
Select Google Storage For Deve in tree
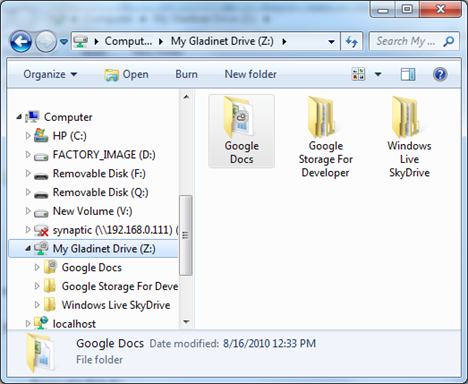click(x=120, y=286)
